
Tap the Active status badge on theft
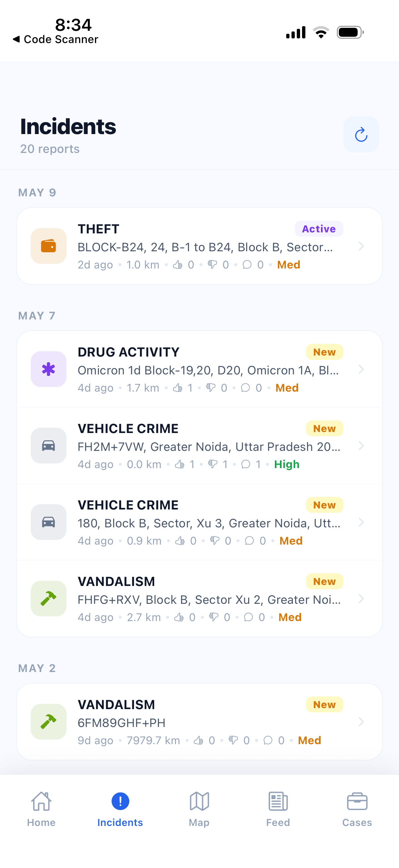(x=319, y=229)
